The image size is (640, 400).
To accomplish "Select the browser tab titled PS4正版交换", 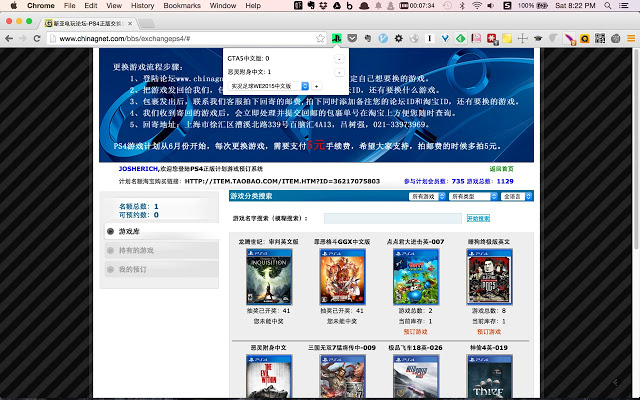I will (88, 23).
